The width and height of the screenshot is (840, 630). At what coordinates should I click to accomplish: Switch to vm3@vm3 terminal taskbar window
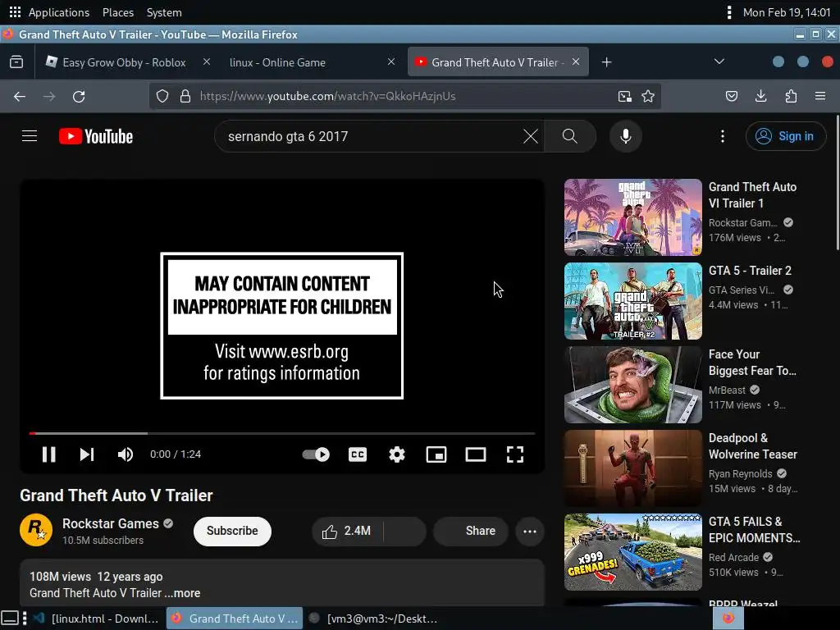[375, 619]
